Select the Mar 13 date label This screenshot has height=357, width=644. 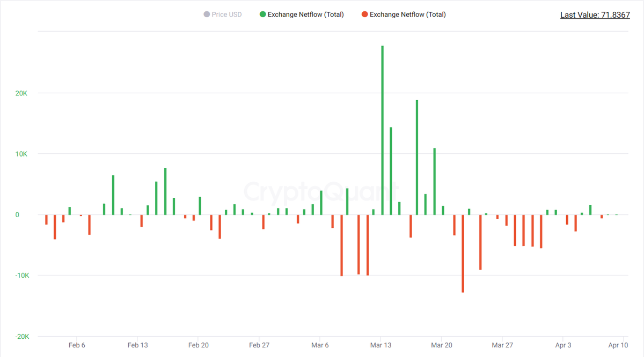[380, 345]
